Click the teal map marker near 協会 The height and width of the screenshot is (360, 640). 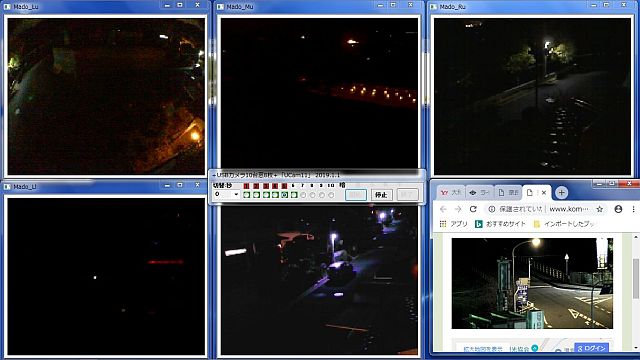pyautogui.click(x=534, y=348)
